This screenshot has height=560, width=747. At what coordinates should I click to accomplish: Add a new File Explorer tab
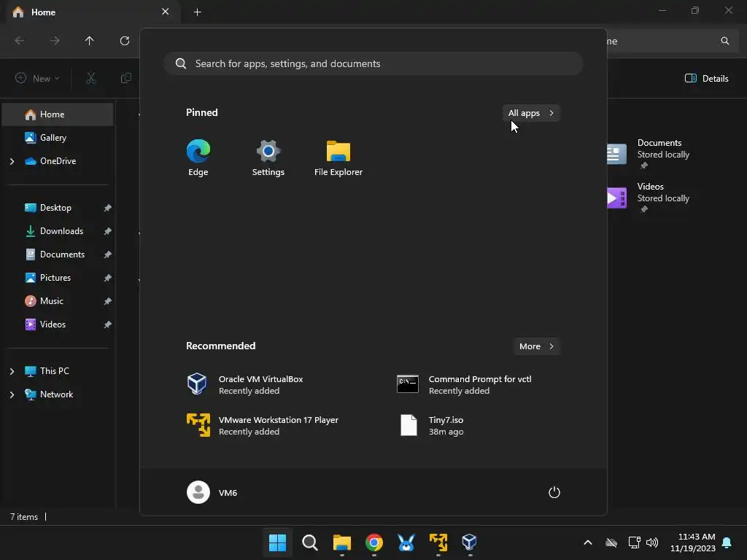tap(197, 12)
